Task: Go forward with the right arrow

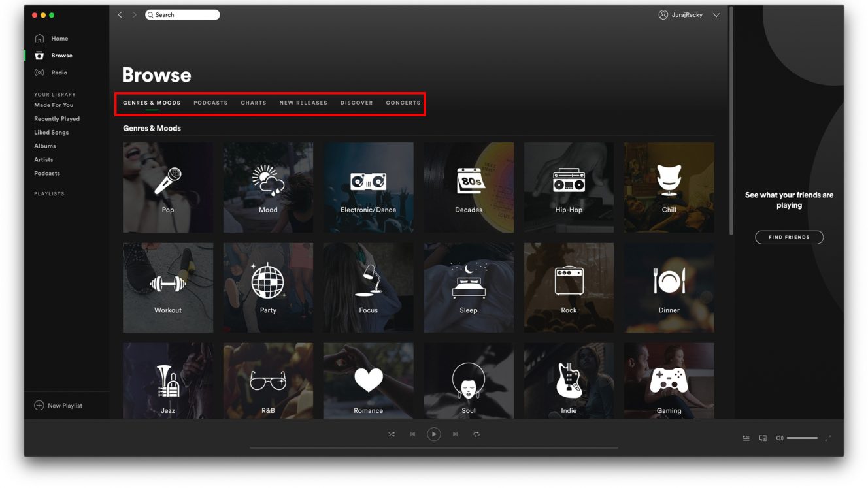Action: 135,14
